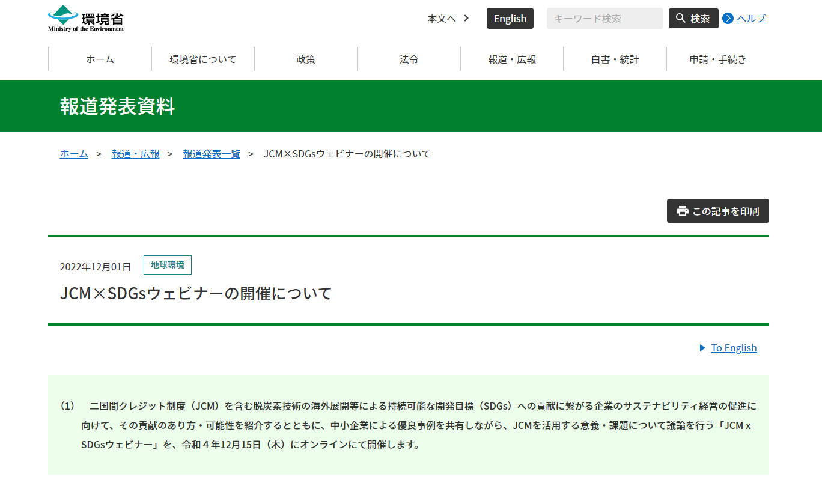This screenshot has height=504, width=822.
Task: Select 法令 in the navigation bar
Action: tap(409, 59)
